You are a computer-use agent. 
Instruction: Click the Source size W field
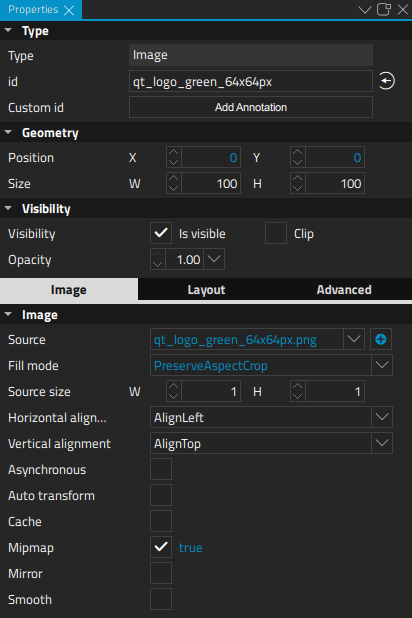point(211,391)
